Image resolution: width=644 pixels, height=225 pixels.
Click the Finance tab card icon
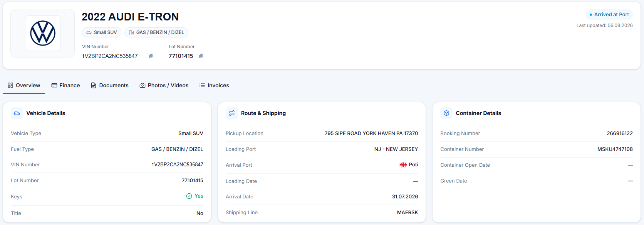coord(54,85)
